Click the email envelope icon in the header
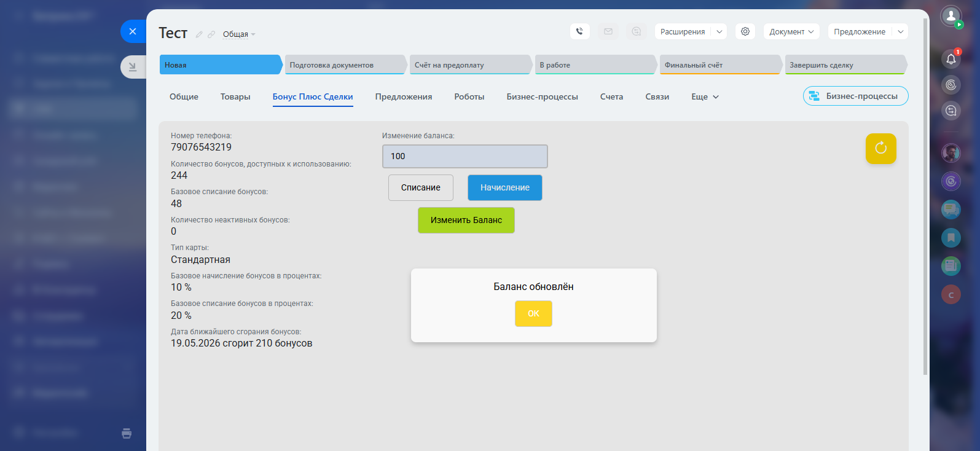This screenshot has height=451, width=980. pos(608,31)
